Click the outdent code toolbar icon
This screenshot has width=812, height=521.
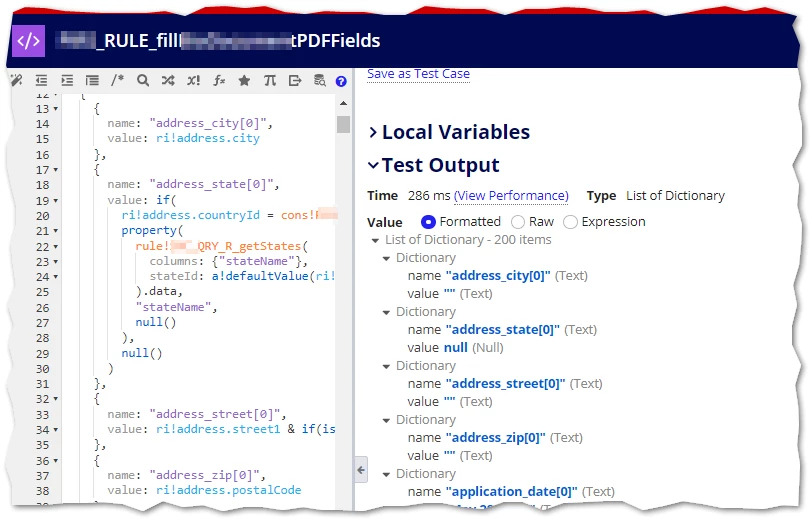click(x=41, y=80)
